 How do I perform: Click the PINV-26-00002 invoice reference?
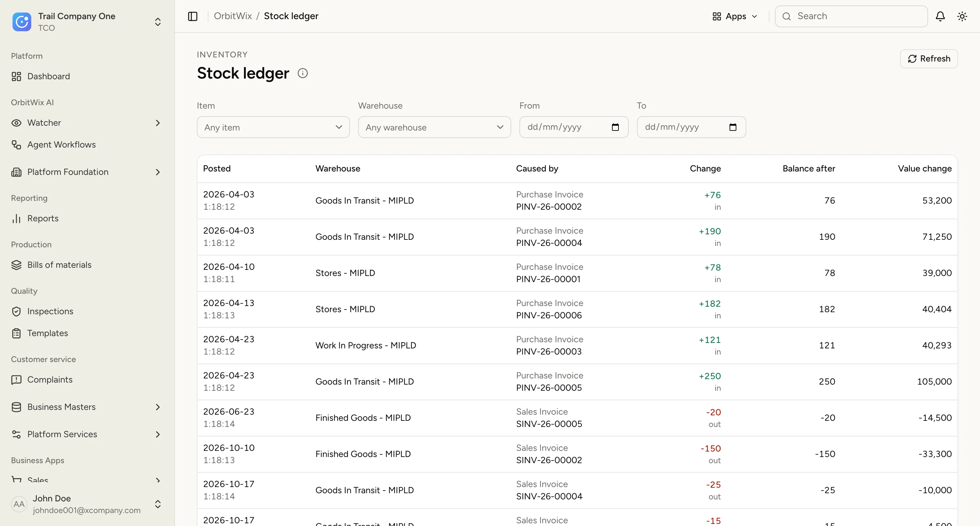tap(549, 207)
